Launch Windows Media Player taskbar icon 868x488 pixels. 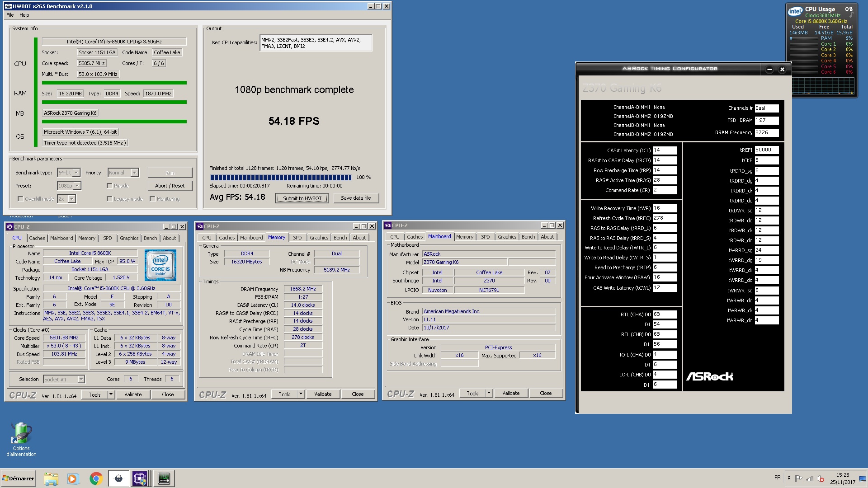tap(73, 479)
